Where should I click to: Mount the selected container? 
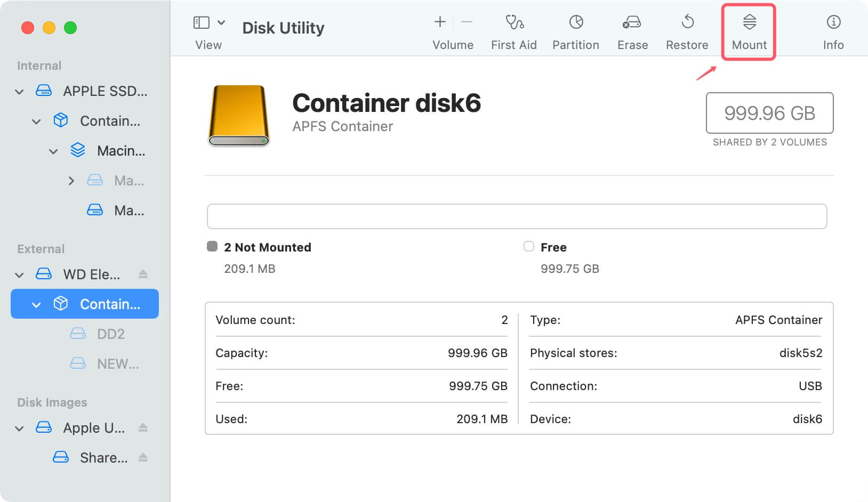pyautogui.click(x=749, y=29)
